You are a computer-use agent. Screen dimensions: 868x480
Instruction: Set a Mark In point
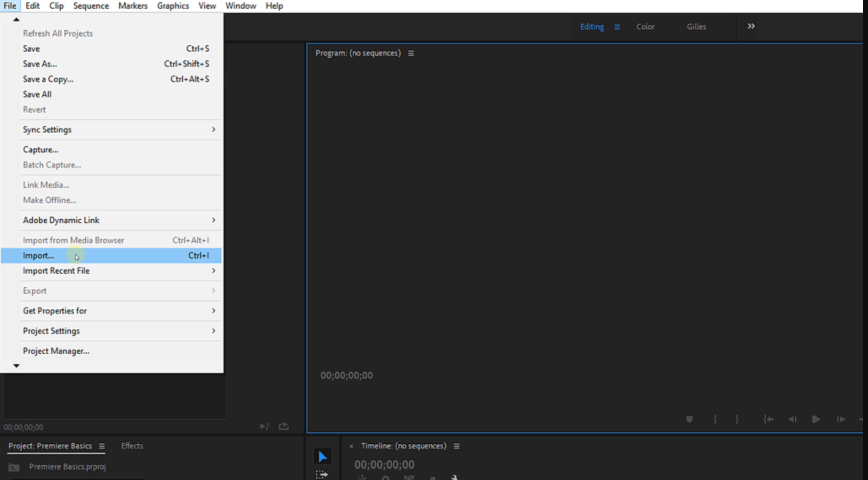(715, 419)
